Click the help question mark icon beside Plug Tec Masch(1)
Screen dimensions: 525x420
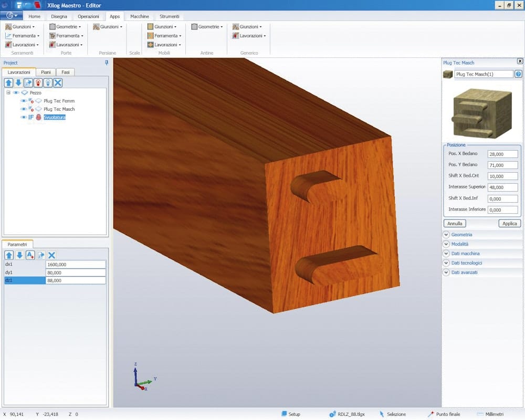click(x=518, y=74)
